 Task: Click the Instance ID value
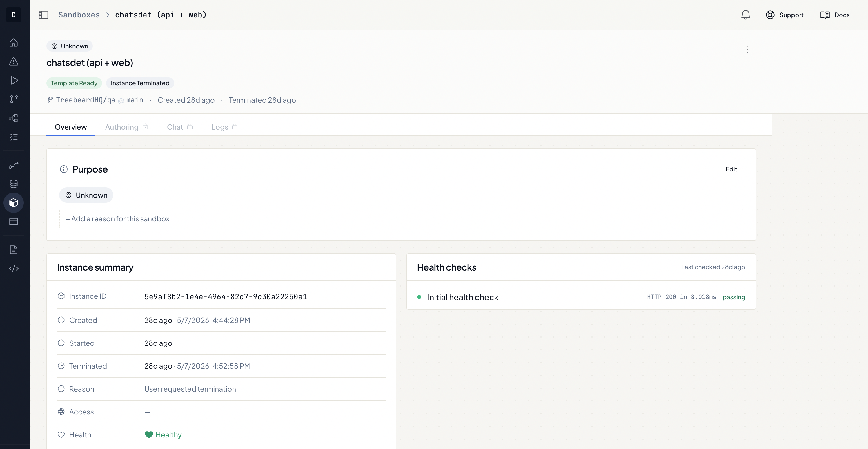[226, 297]
